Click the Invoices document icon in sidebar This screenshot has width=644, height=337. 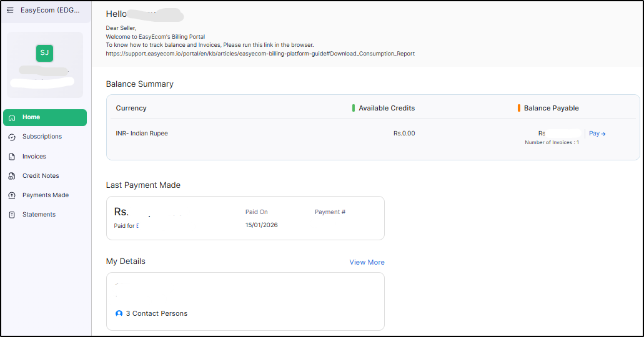(x=12, y=157)
